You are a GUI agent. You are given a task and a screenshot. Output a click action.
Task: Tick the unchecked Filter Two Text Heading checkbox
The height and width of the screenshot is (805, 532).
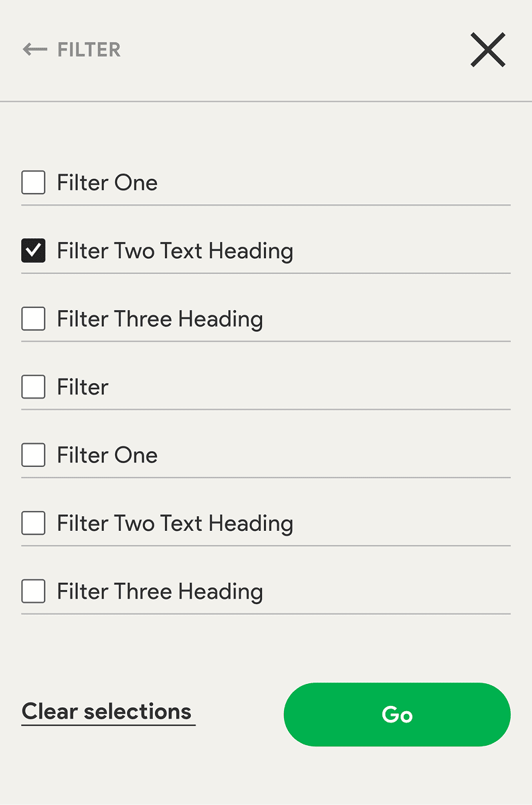33,523
